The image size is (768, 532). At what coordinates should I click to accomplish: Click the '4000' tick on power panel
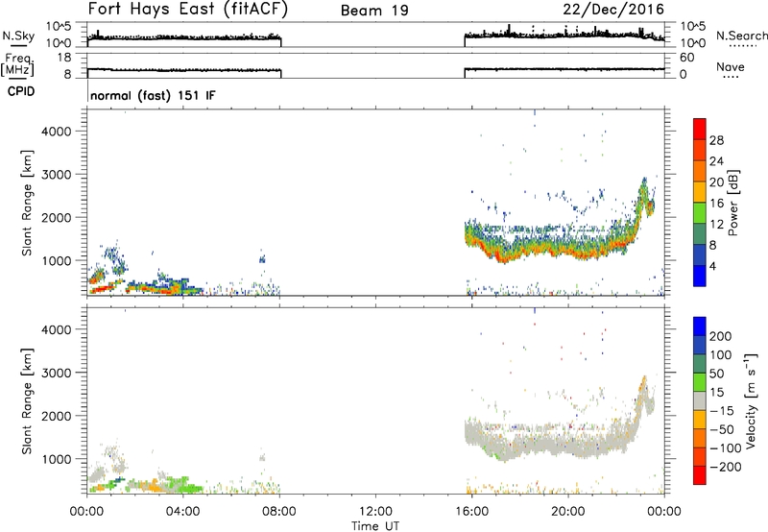(57, 132)
